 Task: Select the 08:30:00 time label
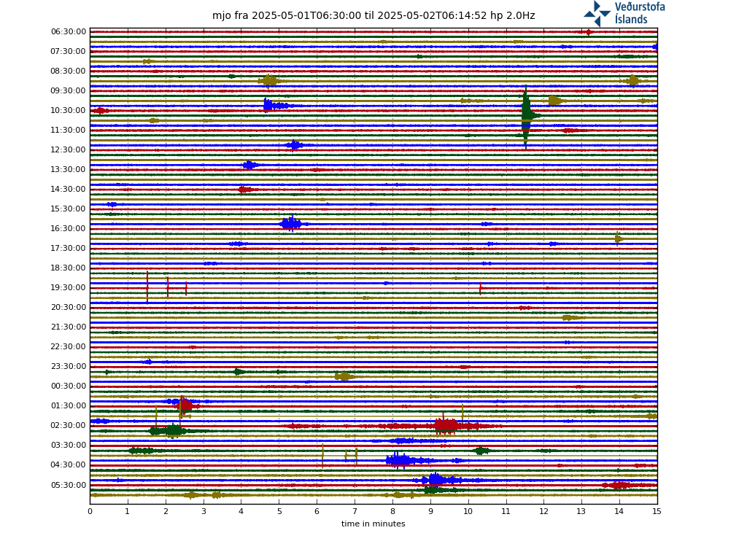point(69,71)
